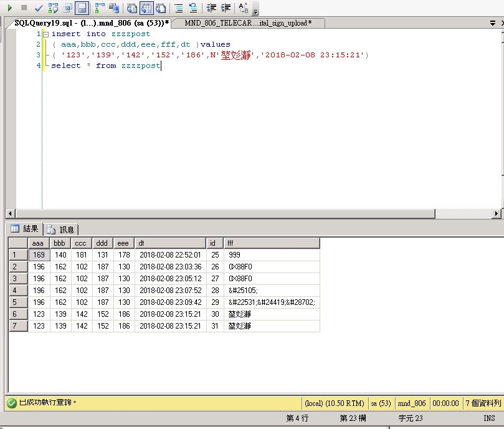Click the mnd_806 database status entry
The width and height of the screenshot is (504, 429).
pyautogui.click(x=412, y=403)
